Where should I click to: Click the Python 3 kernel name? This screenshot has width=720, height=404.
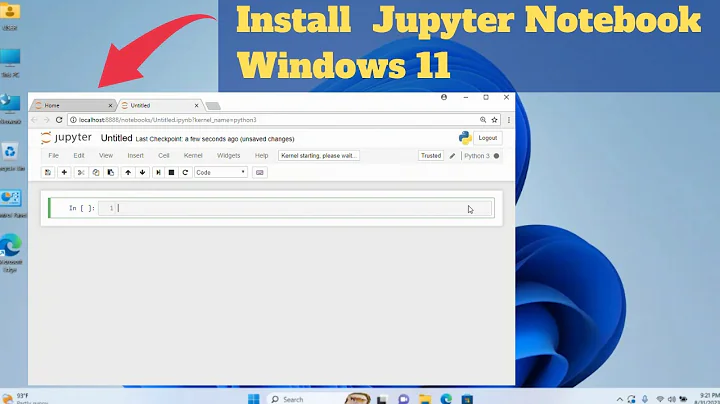coord(477,156)
